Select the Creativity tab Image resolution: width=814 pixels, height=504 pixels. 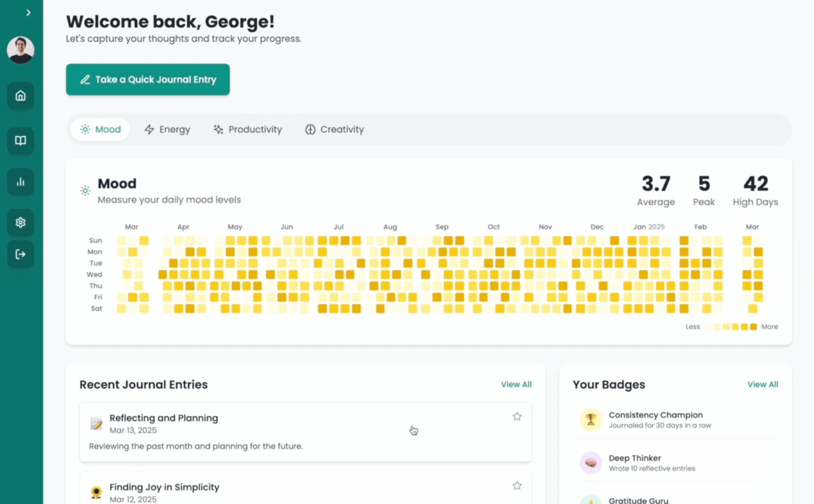pos(334,129)
